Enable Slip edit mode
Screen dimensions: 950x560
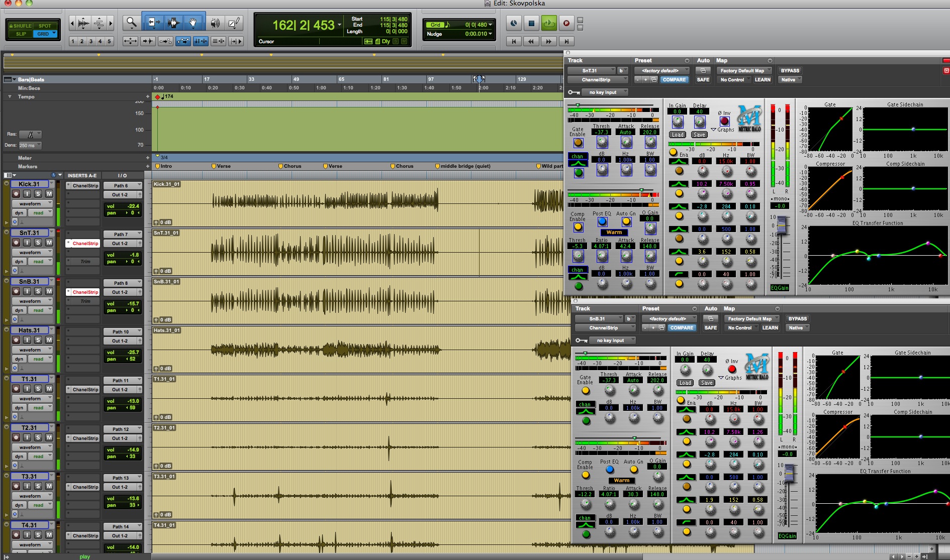pyautogui.click(x=20, y=34)
